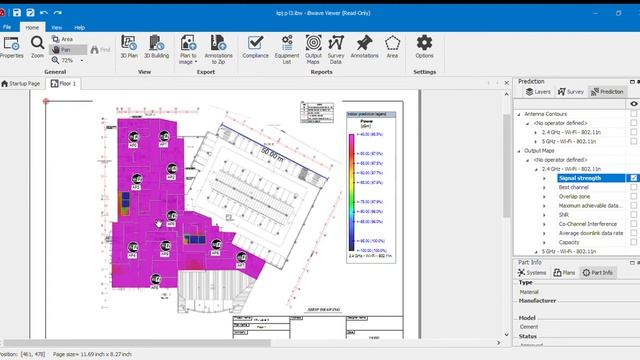Click the Save icon in title bar
The width and height of the screenshot is (640, 360).
pyautogui.click(x=17, y=13)
